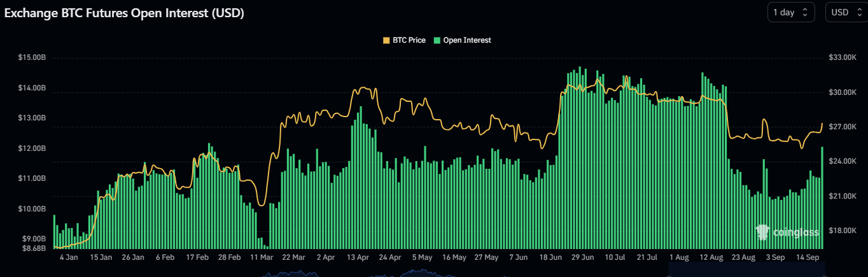The width and height of the screenshot is (868, 277).
Task: Click the 13 Apr date label
Action: click(358, 258)
